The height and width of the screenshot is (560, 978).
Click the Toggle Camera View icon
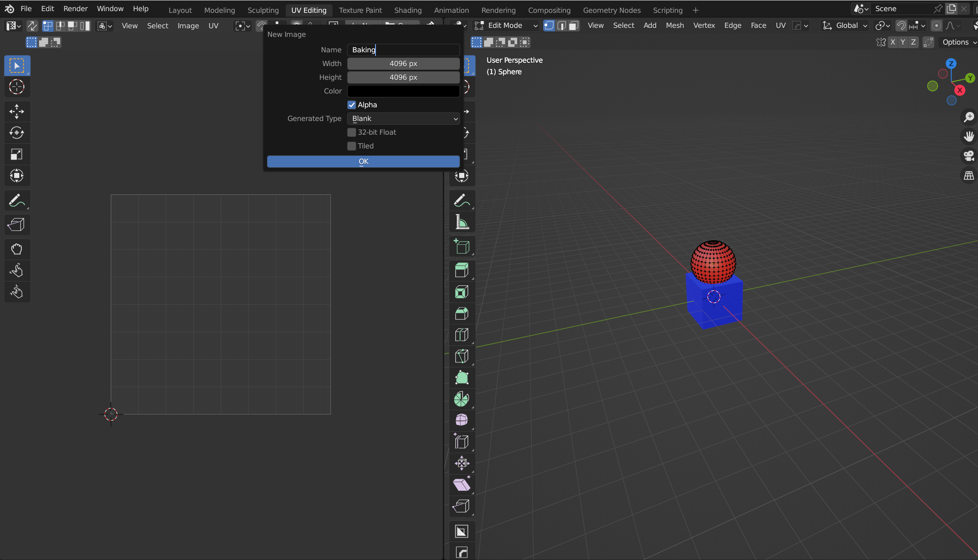click(969, 155)
